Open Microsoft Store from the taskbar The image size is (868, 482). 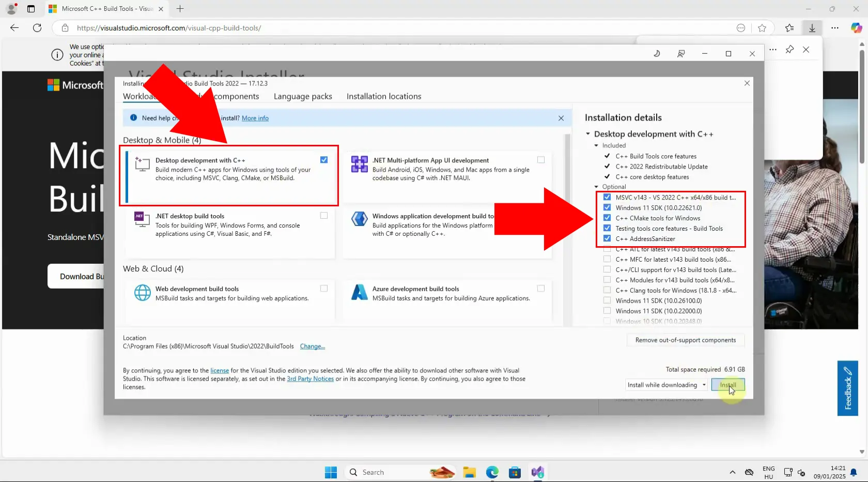(x=515, y=472)
